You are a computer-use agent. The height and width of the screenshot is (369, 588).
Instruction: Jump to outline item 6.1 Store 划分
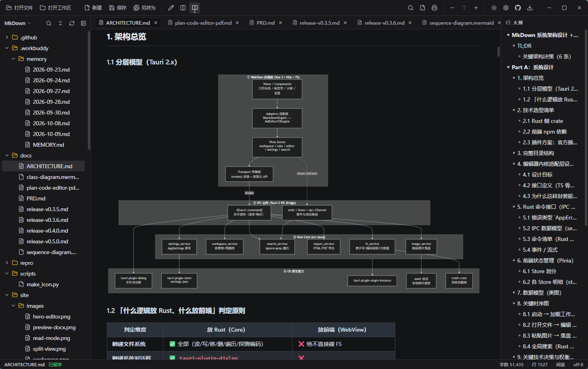(539, 271)
